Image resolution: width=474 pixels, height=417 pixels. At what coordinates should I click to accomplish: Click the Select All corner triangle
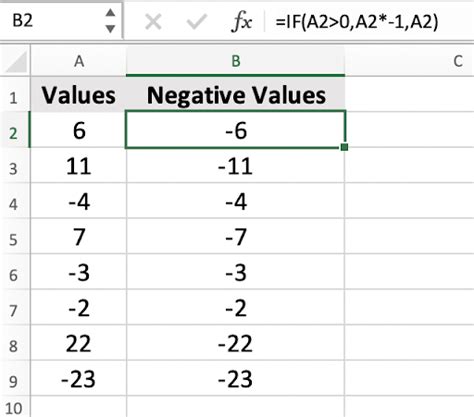pyautogui.click(x=16, y=61)
